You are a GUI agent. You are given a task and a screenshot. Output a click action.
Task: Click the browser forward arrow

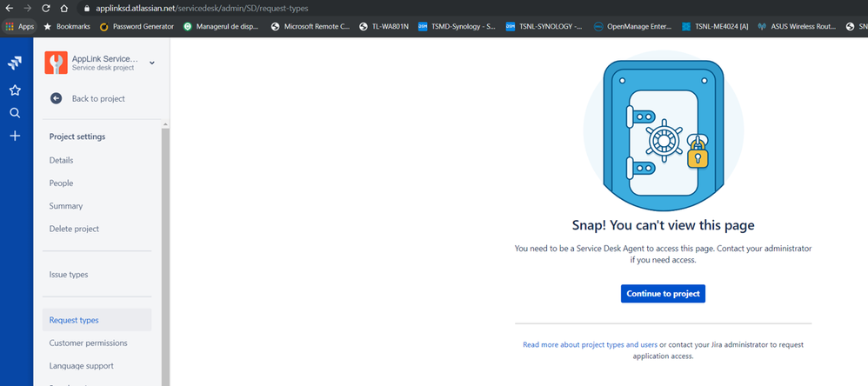(28, 9)
